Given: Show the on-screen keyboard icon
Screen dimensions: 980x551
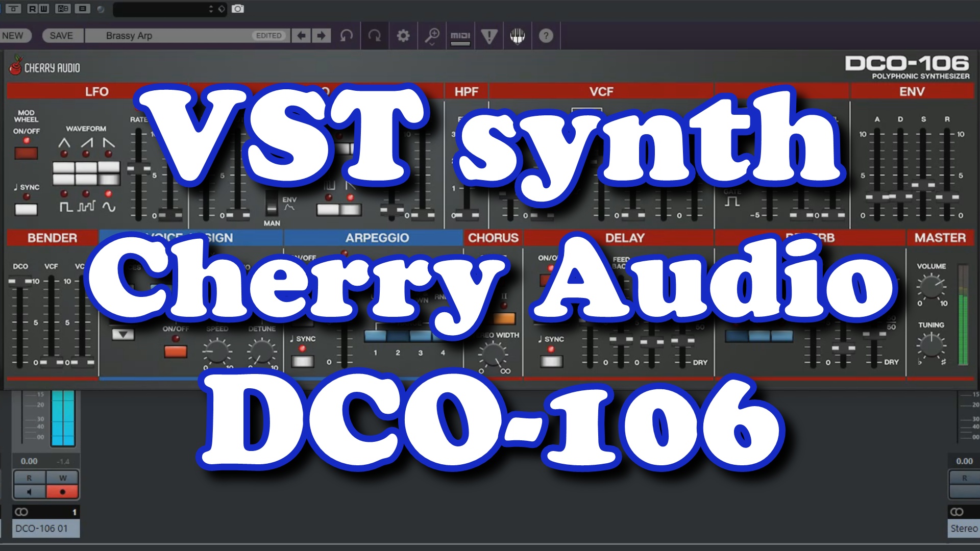Looking at the screenshot, I should point(518,36).
